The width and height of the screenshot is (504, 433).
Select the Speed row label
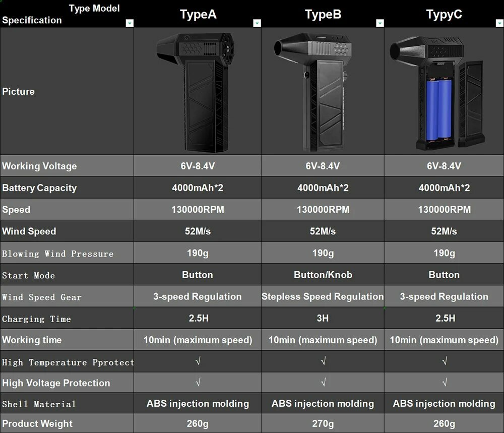tap(16, 210)
